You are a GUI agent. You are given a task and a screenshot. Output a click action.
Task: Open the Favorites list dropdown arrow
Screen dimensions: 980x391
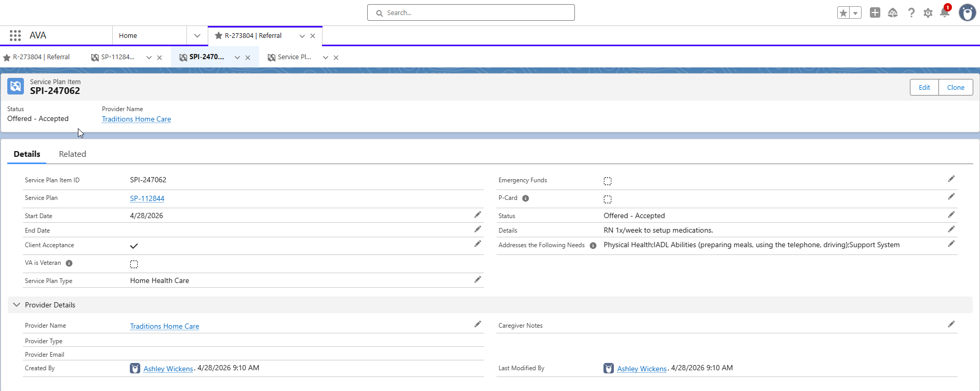855,13
